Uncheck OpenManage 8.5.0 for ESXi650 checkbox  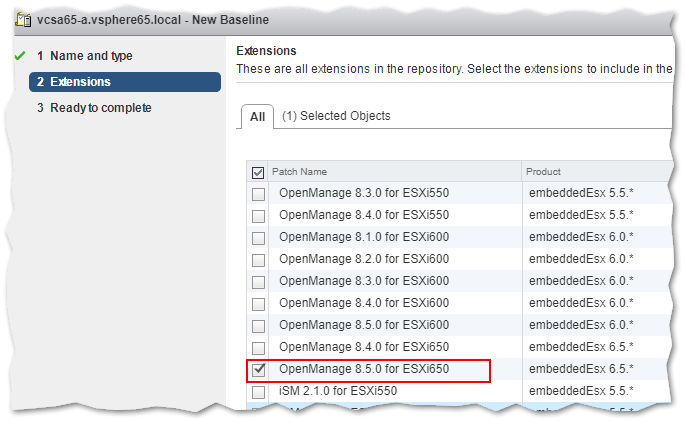tap(258, 370)
